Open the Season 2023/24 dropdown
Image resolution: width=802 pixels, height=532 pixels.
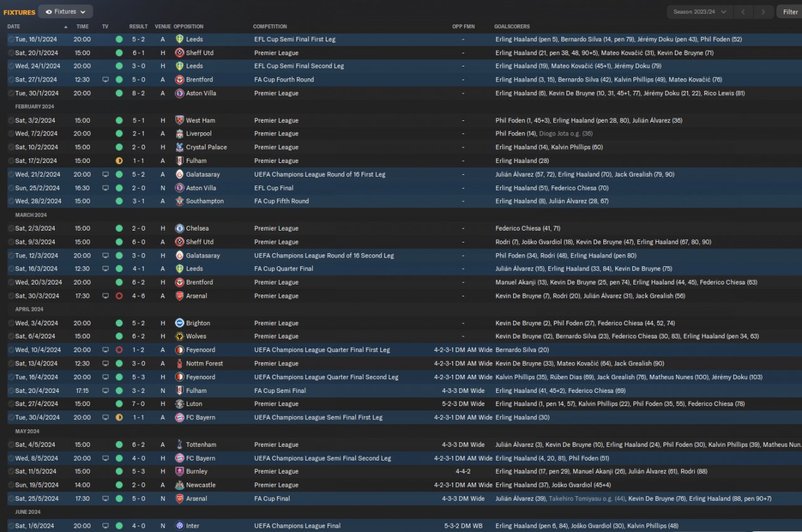[x=700, y=11]
